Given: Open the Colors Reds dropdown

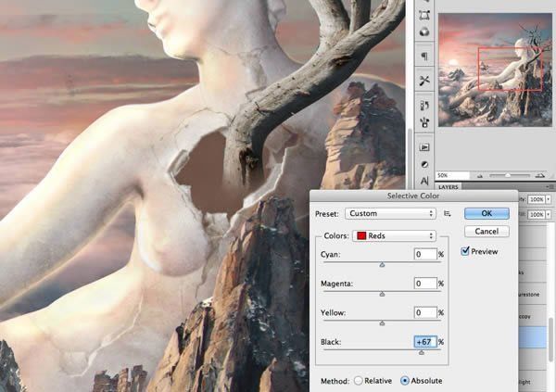Looking at the screenshot, I should pyautogui.click(x=394, y=236).
